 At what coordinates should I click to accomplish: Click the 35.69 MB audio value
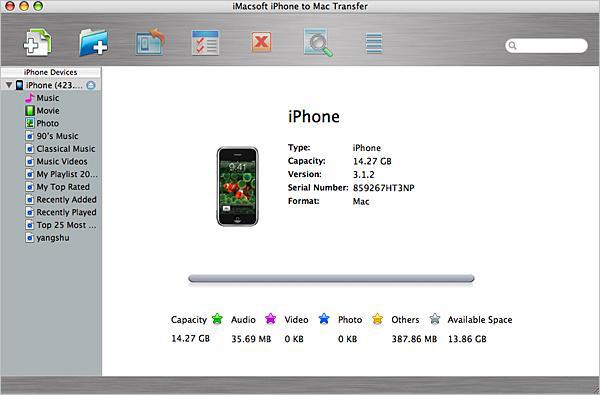pos(251,339)
